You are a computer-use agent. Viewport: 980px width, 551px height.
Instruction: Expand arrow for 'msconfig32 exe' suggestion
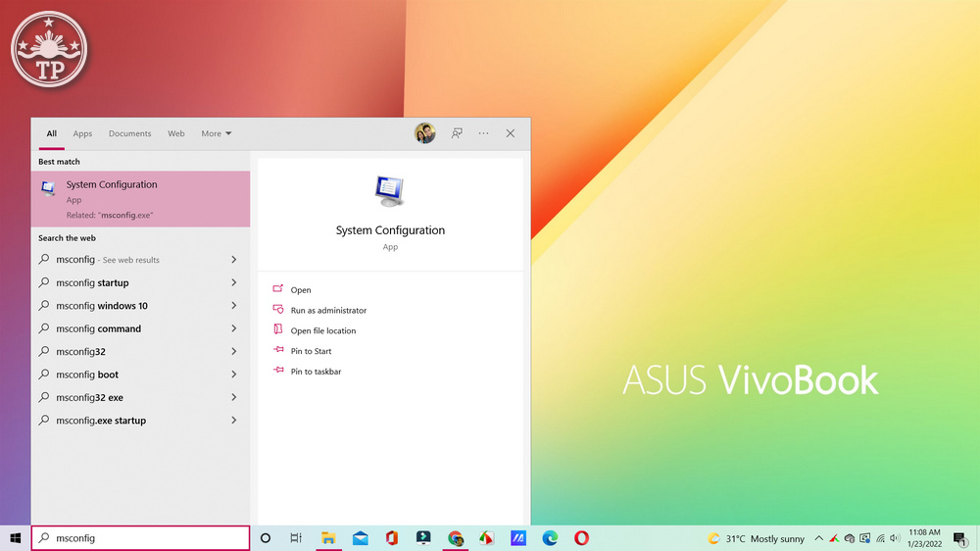[x=234, y=397]
